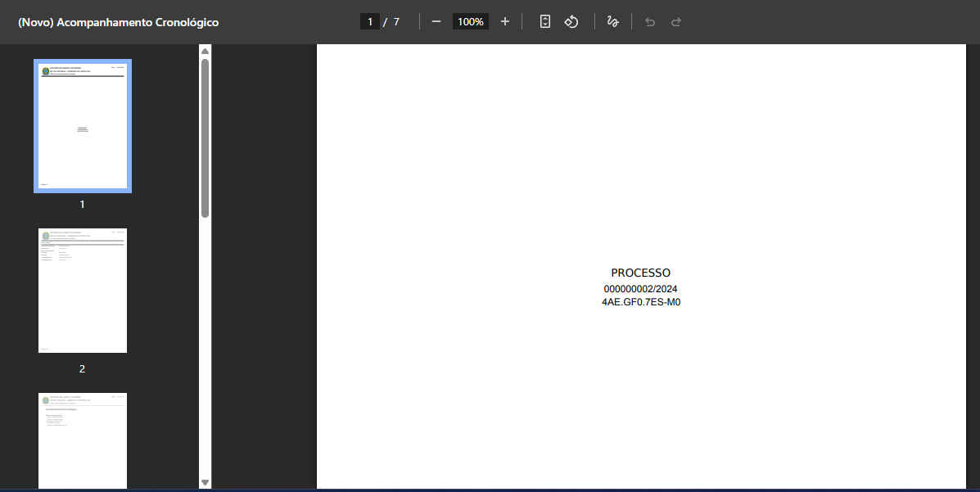Open the page 2 thumbnail
The width and height of the screenshot is (980, 492).
(x=83, y=291)
